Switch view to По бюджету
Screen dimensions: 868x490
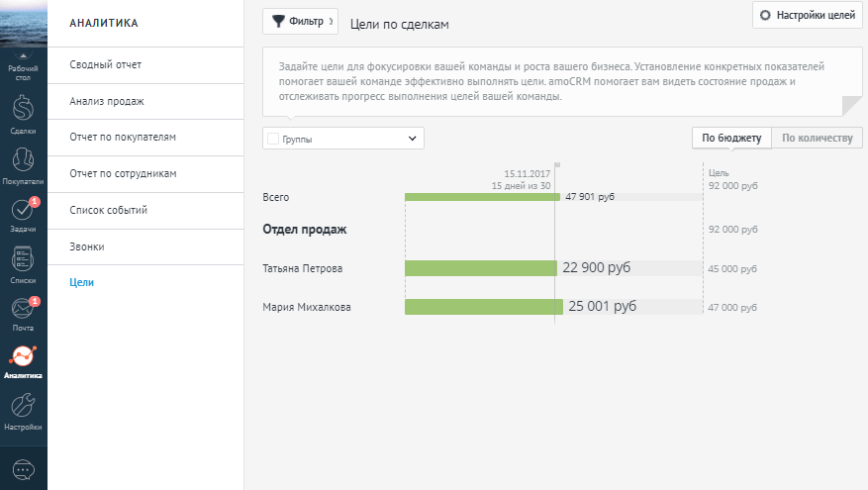point(730,139)
